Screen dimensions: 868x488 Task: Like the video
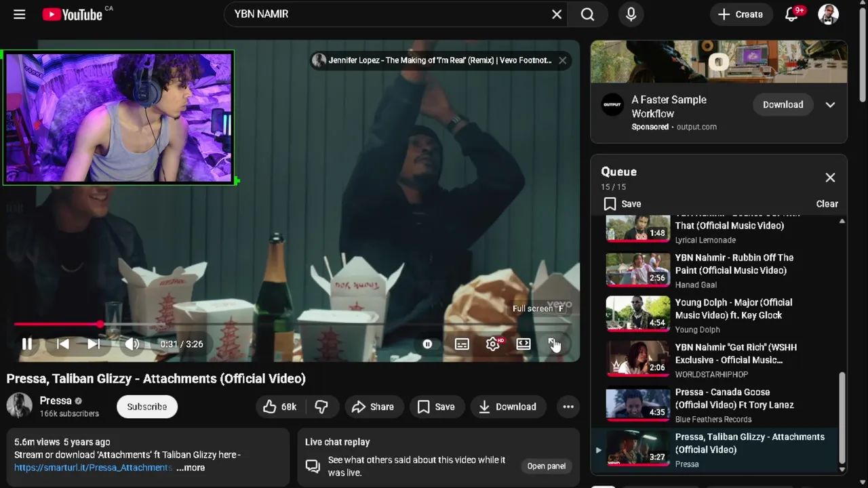pos(280,407)
